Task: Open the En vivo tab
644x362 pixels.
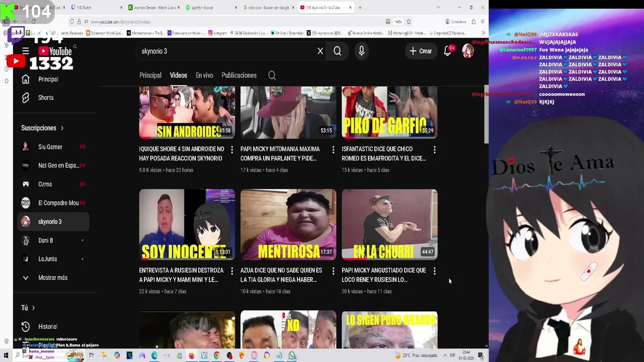Action: click(204, 75)
